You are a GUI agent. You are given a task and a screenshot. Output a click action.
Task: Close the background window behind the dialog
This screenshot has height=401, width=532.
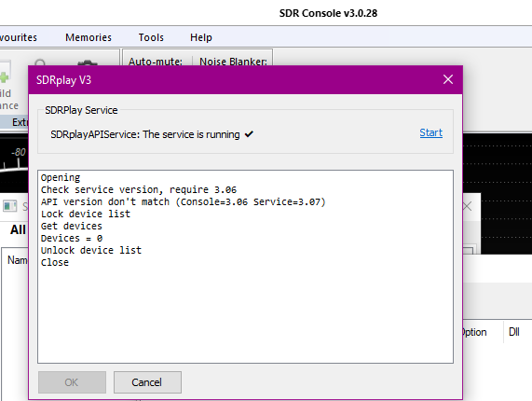pos(468,206)
